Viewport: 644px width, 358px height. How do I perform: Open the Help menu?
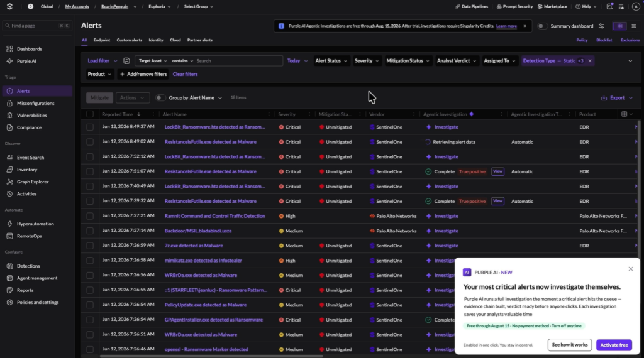pyautogui.click(x=586, y=6)
